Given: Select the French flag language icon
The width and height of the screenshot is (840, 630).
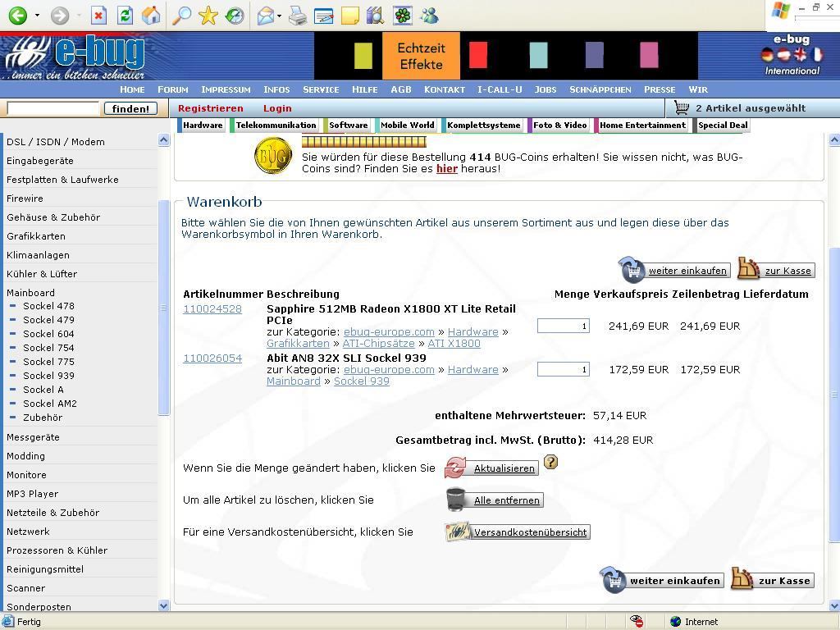Looking at the screenshot, I should pos(816,55).
